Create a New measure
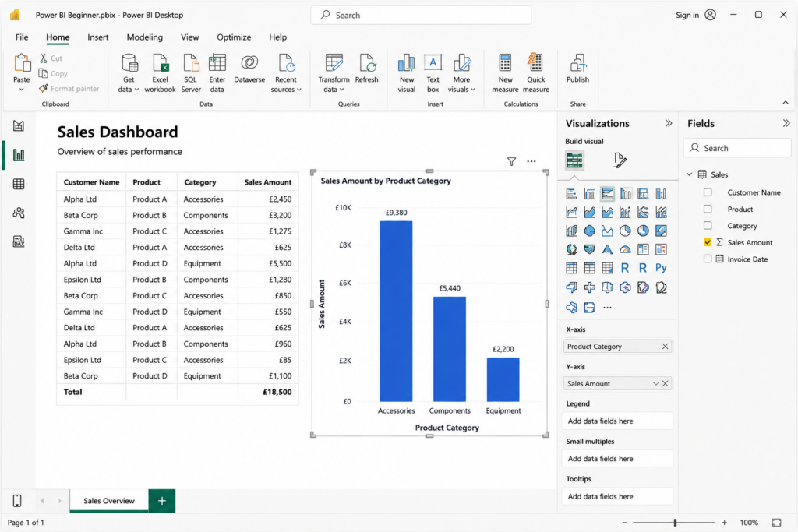This screenshot has width=798, height=532. pos(505,73)
